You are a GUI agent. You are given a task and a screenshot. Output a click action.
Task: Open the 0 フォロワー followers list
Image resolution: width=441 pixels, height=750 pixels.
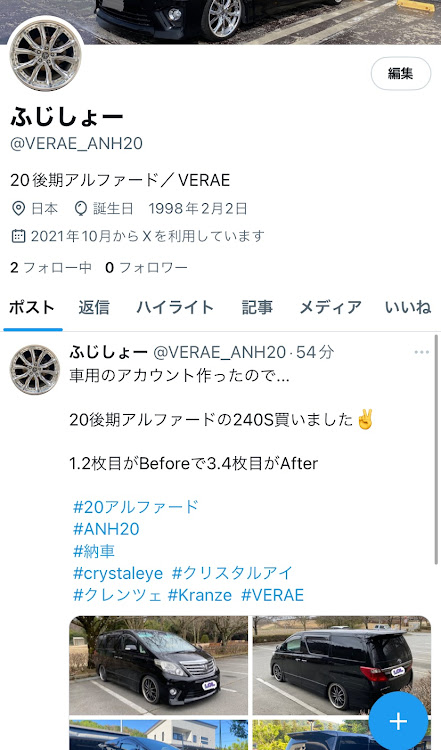click(146, 267)
